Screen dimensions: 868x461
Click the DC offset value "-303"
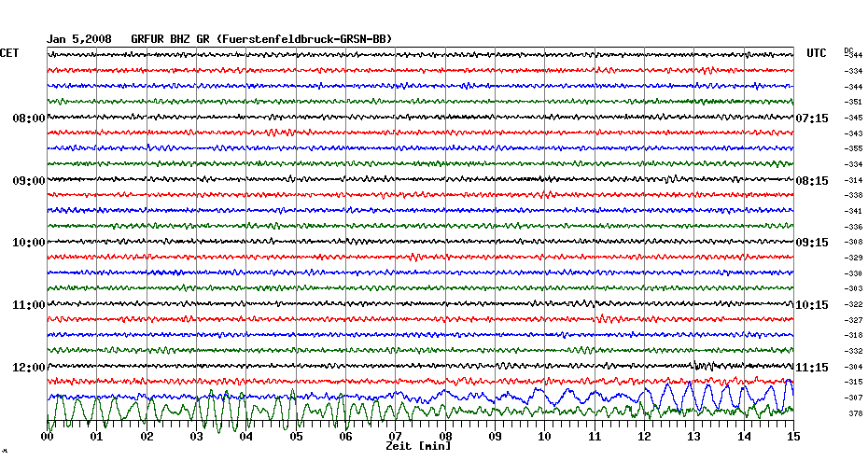pyautogui.click(x=854, y=289)
